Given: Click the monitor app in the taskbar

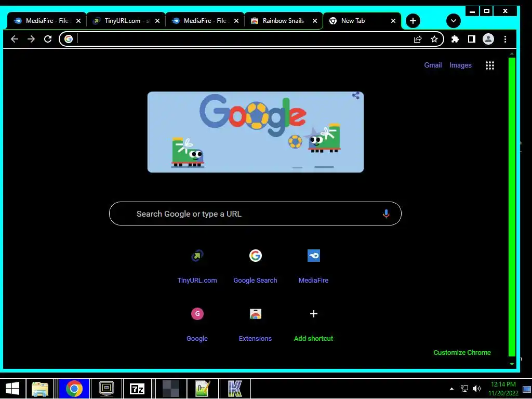Looking at the screenshot, I should pyautogui.click(x=107, y=389).
